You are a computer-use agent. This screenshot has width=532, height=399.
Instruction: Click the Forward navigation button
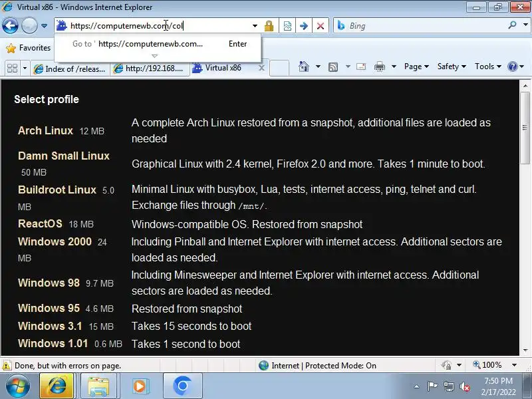pyautogui.click(x=29, y=25)
